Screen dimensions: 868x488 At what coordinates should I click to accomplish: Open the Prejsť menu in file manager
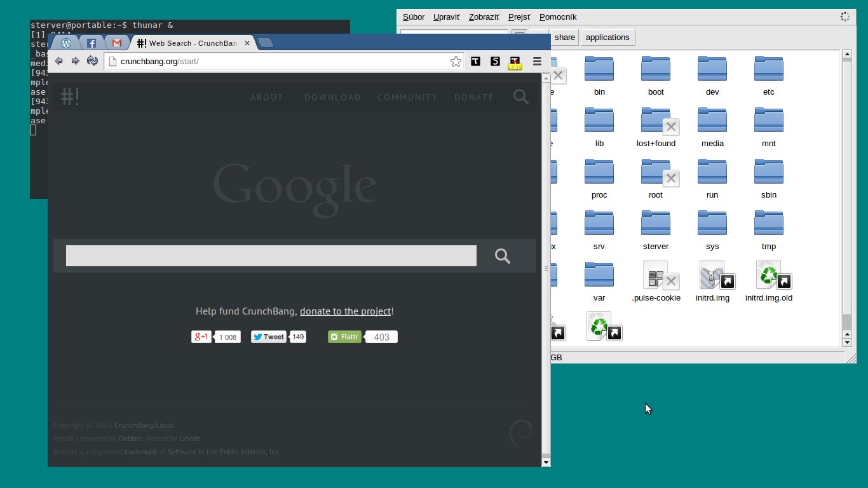click(x=519, y=17)
